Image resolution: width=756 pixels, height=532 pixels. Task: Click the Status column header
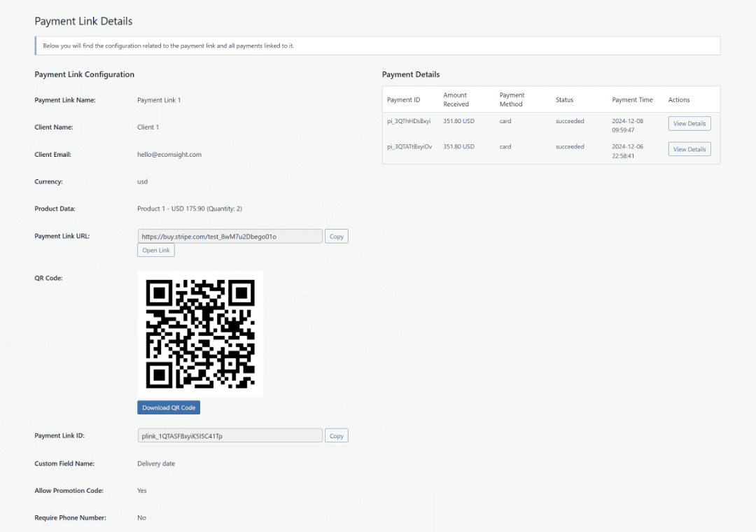tap(564, 99)
